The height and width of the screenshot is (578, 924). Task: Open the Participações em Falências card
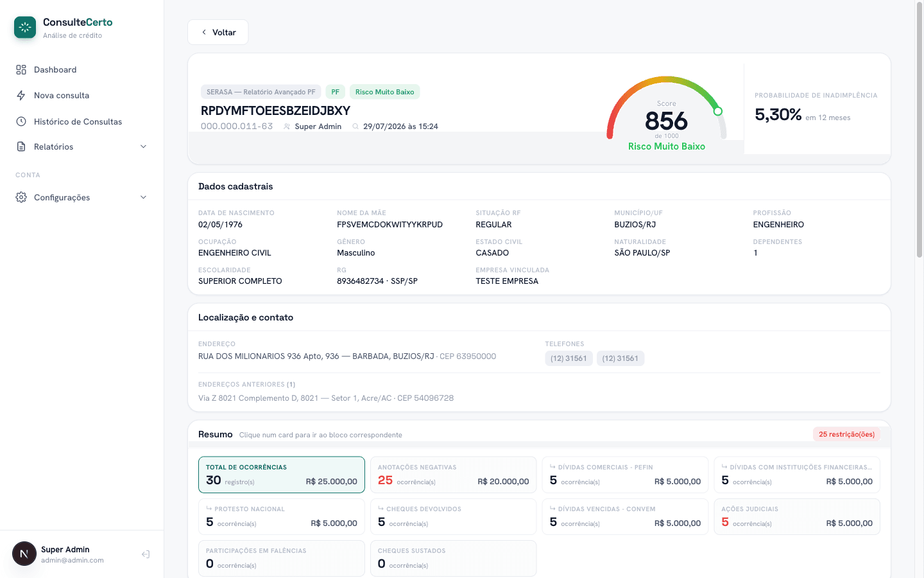[x=282, y=558]
